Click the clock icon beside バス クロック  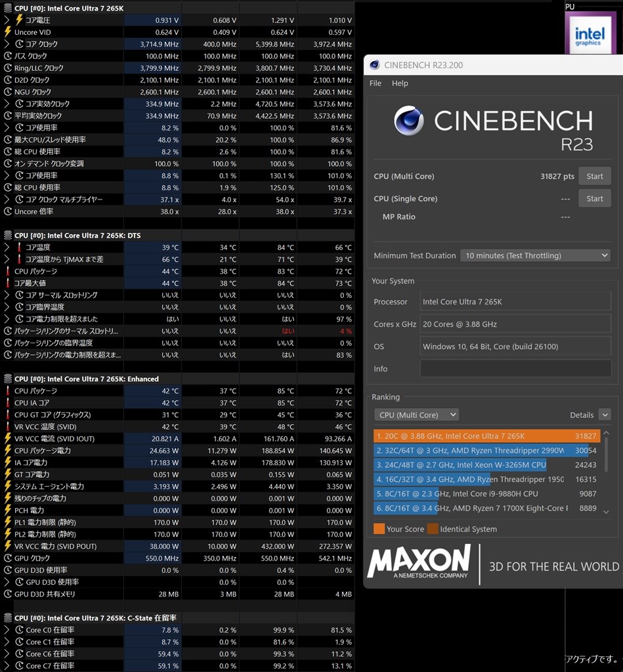(8, 56)
